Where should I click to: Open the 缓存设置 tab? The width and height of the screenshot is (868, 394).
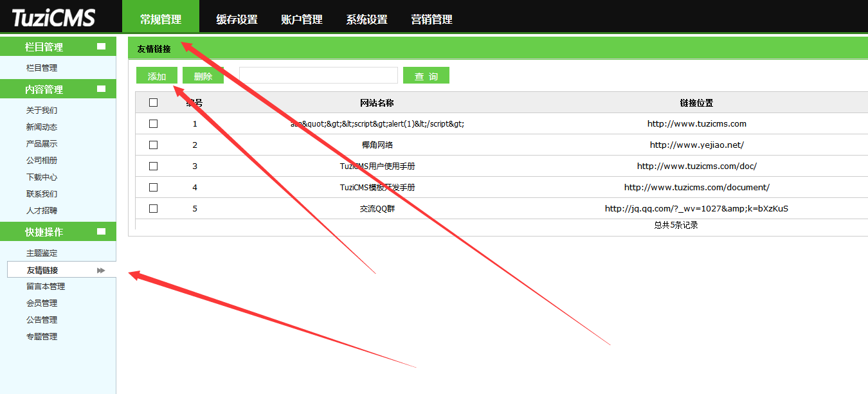pyautogui.click(x=237, y=19)
